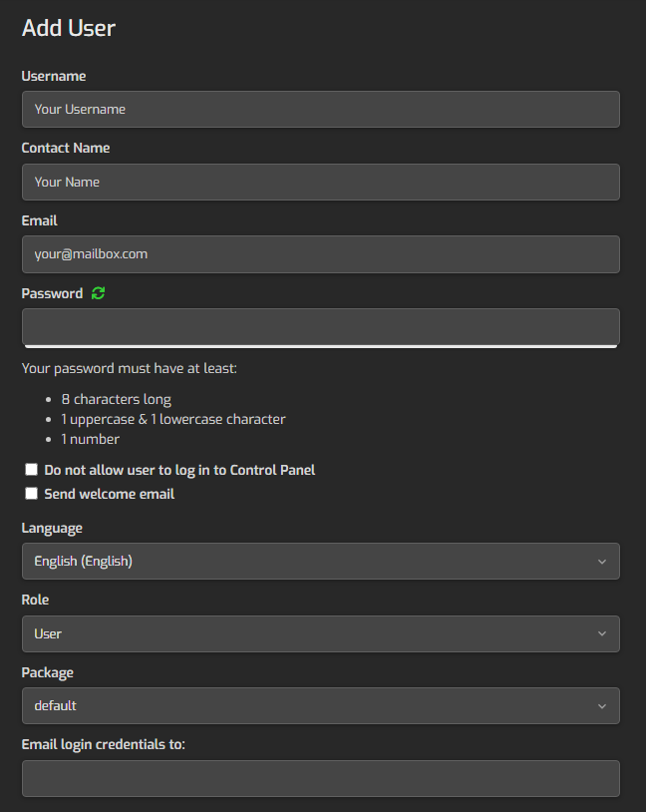Click the Package label text
Image resolution: width=646 pixels, height=812 pixels.
47,672
